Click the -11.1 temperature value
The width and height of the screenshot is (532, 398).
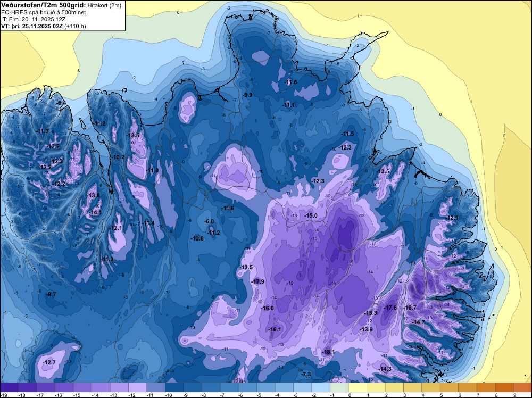click(289, 105)
